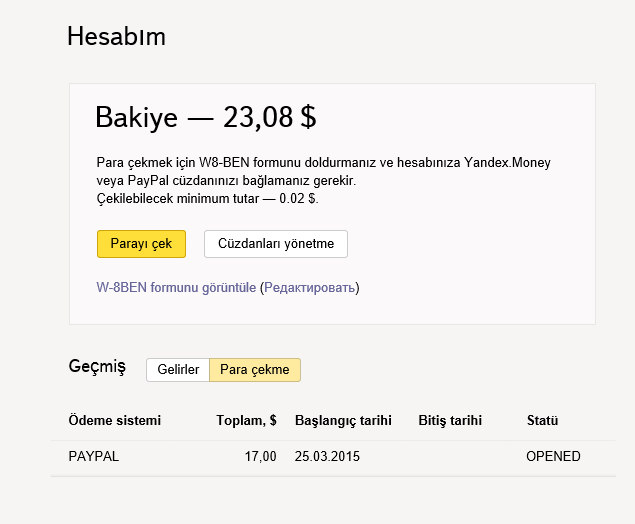This screenshot has height=524, width=635.
Task: Click the Hesabım page heading
Action: pos(116,37)
